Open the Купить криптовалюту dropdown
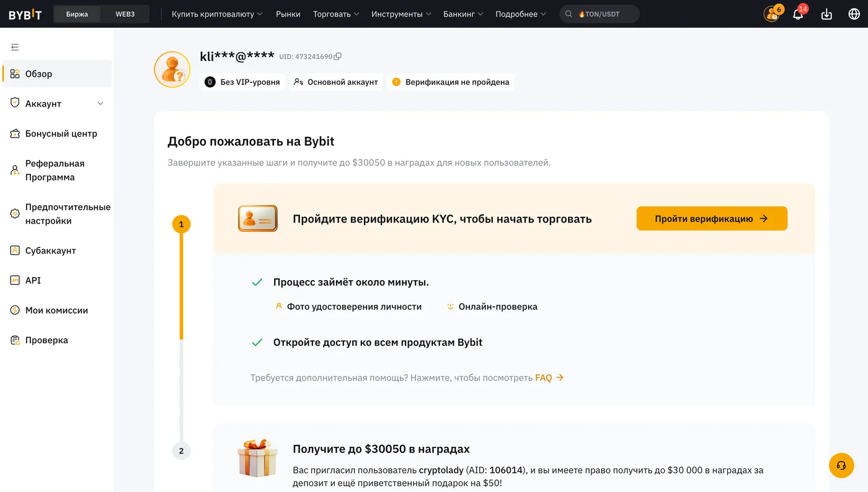This screenshot has width=868, height=492. click(217, 14)
